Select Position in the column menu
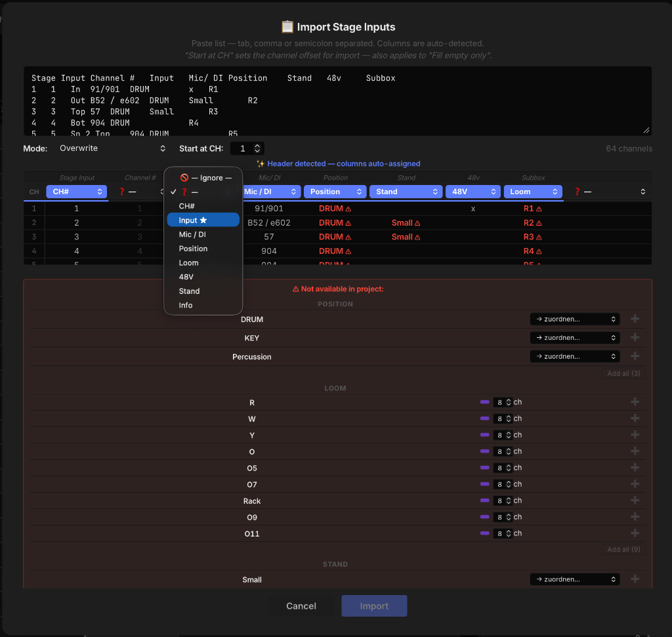 (x=203, y=249)
